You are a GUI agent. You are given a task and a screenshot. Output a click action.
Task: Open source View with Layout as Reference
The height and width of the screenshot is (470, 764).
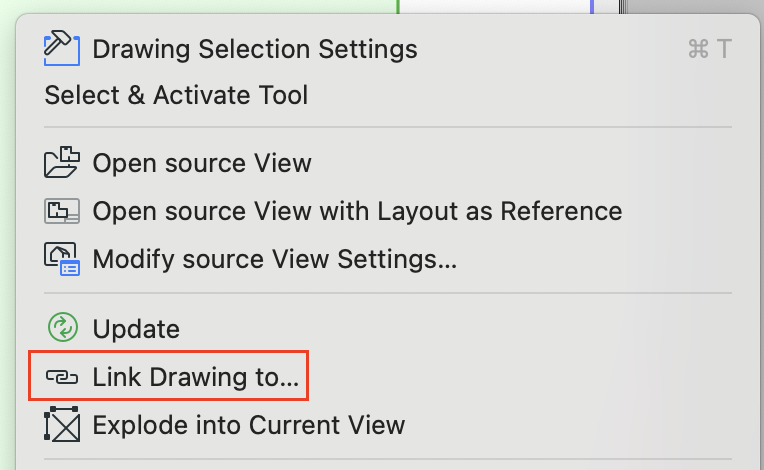coord(357,212)
